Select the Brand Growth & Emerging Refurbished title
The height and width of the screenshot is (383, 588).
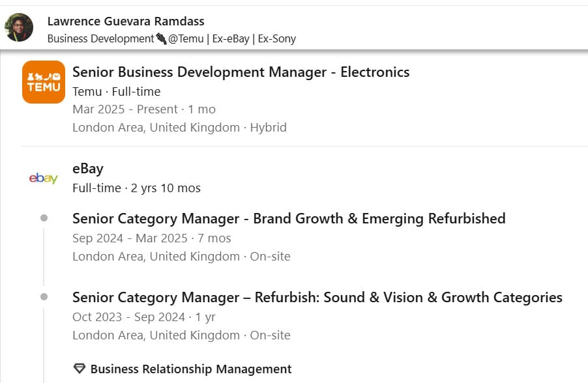pyautogui.click(x=289, y=218)
